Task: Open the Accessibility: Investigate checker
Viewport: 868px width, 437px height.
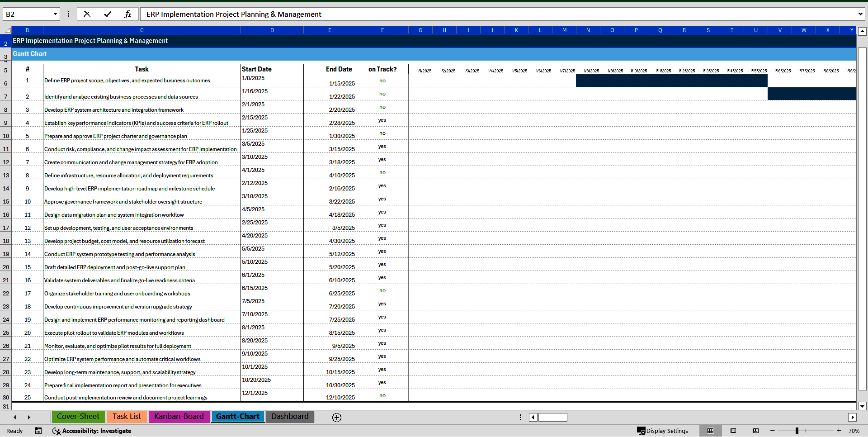Action: (x=92, y=431)
